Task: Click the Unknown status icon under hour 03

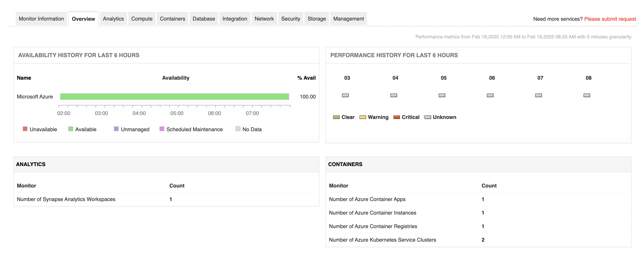Action: tap(345, 95)
